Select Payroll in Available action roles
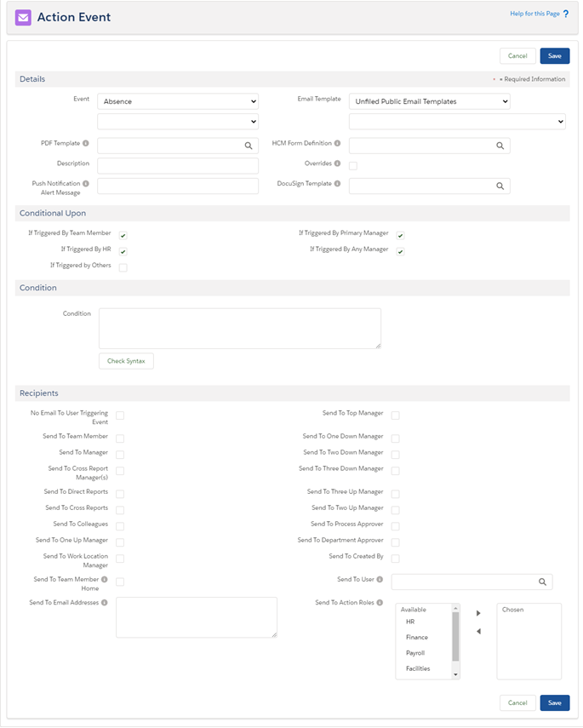 click(x=415, y=653)
